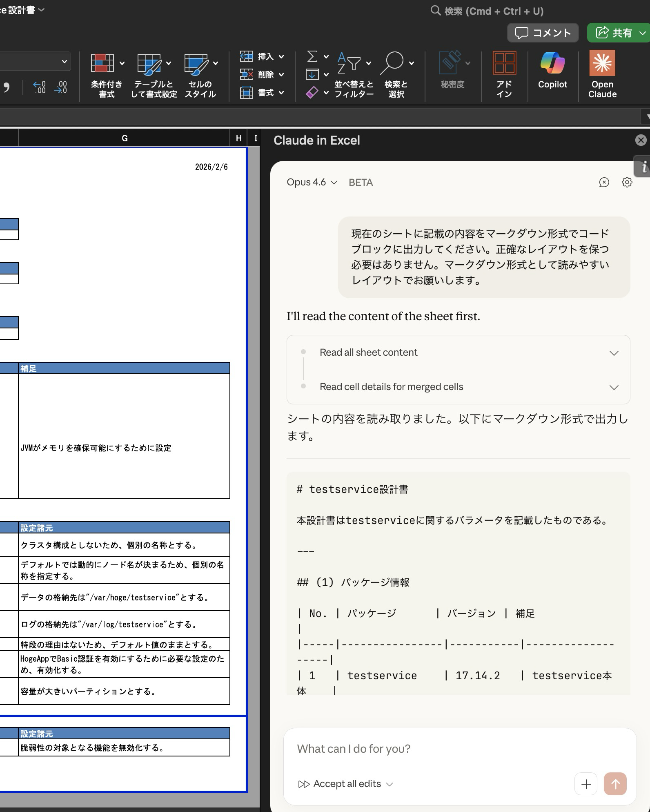Click in the search box (検索)
The width and height of the screenshot is (650, 812).
[x=487, y=11]
